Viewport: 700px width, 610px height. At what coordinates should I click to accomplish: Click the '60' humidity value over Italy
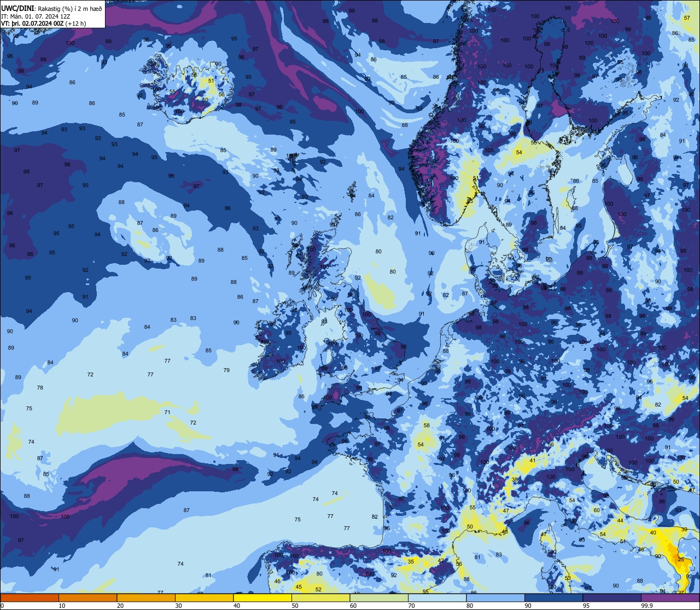pos(597,510)
